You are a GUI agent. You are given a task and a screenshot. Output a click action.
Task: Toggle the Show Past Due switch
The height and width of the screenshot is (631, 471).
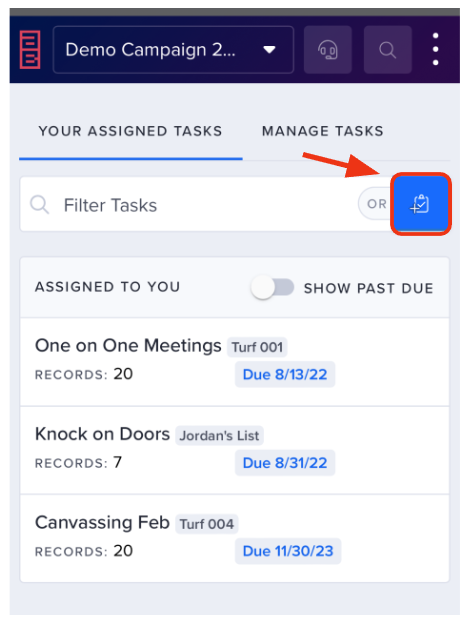[272, 287]
